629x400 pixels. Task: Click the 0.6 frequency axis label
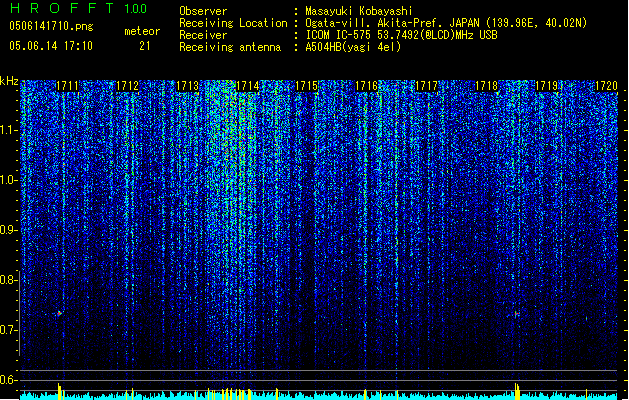[8, 380]
